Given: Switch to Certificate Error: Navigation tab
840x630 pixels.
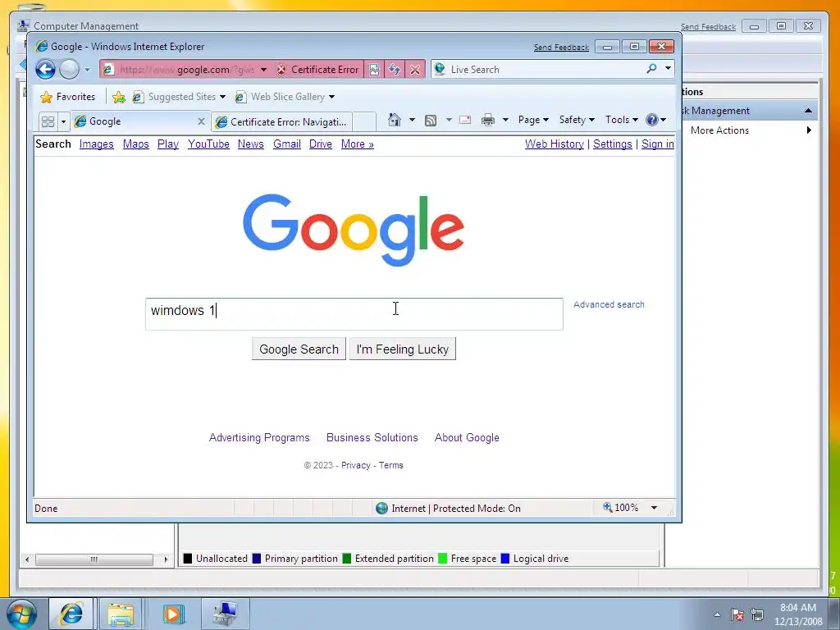Looking at the screenshot, I should [282, 122].
